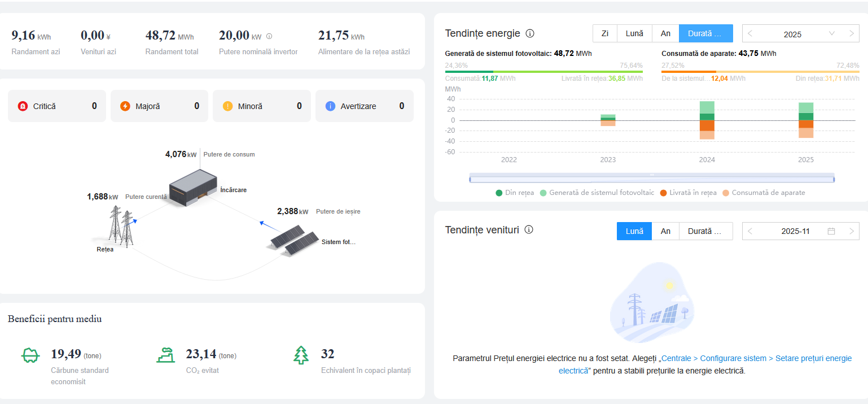
Task: Go to previous year in energy trends
Action: pos(750,34)
